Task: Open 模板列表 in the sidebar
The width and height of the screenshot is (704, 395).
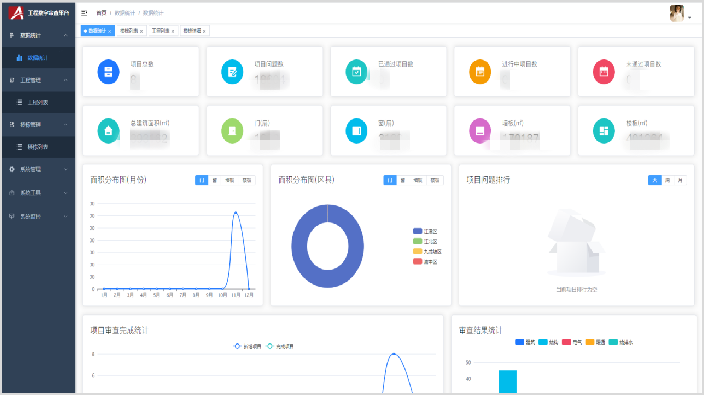Action: click(38, 147)
